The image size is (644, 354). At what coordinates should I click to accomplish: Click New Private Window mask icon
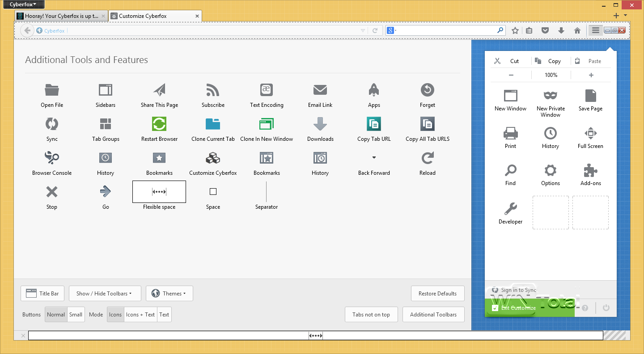(x=551, y=95)
